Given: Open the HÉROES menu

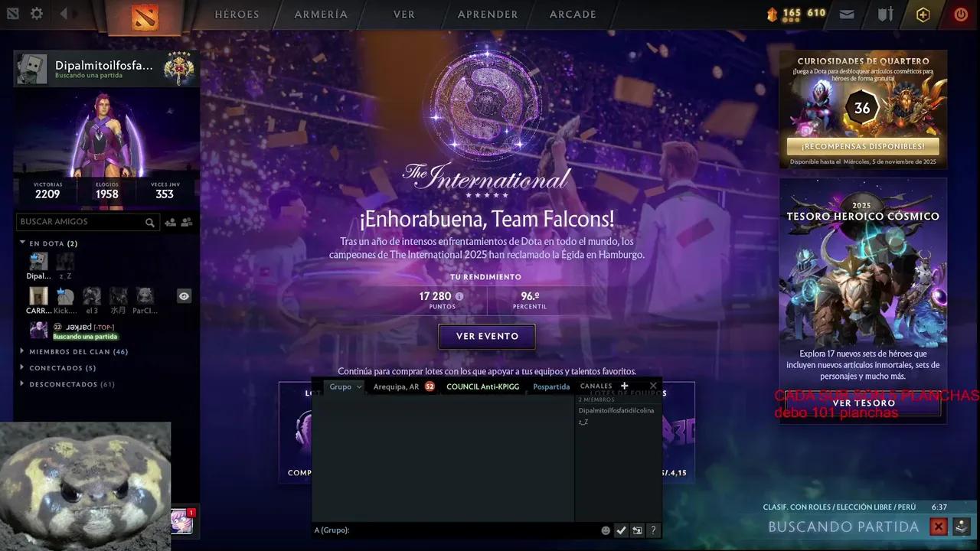Looking at the screenshot, I should tap(237, 15).
